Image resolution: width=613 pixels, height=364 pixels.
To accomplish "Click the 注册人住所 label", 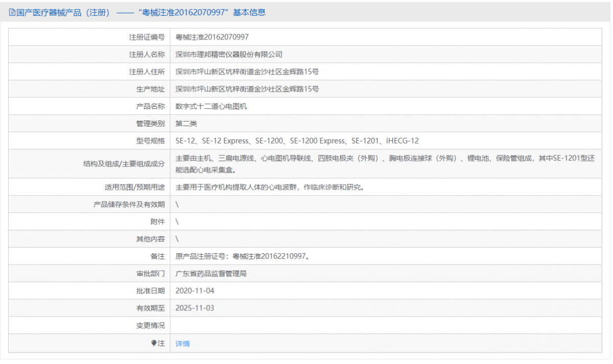I will coord(147,72).
